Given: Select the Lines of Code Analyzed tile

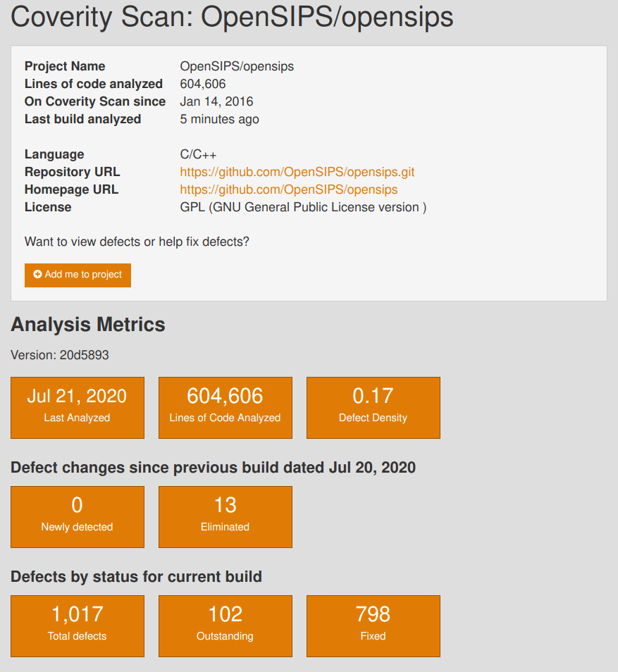Looking at the screenshot, I should click(225, 408).
